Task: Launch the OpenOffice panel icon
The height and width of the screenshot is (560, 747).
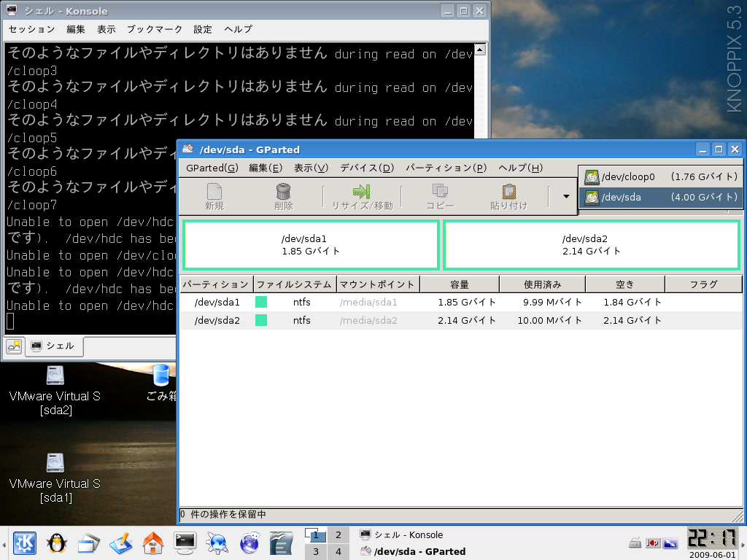Action: click(x=281, y=543)
